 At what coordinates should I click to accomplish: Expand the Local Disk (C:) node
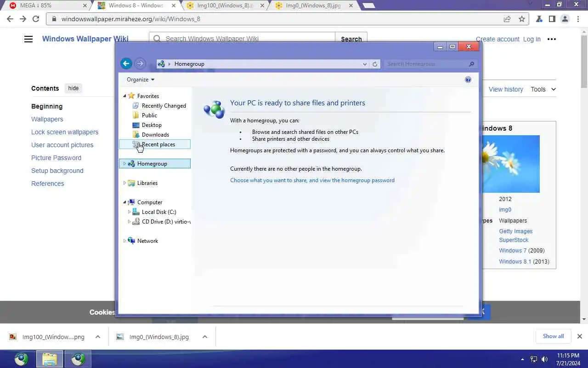click(x=129, y=212)
